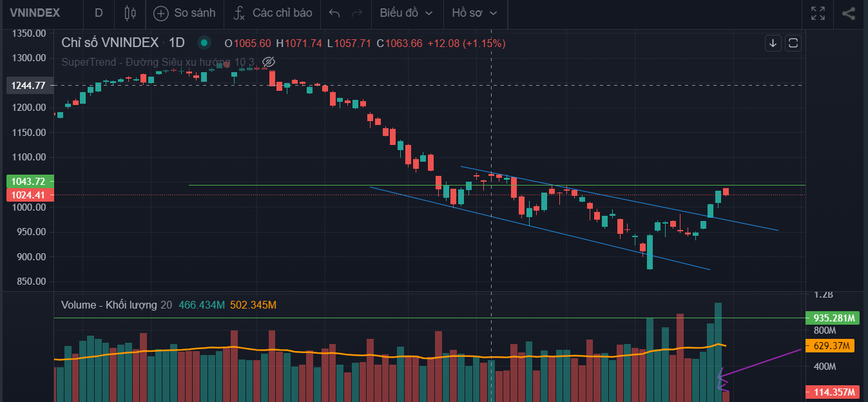Select the Volume - Khối lượng indicator label
This screenshot has height=402, width=868.
click(109, 305)
